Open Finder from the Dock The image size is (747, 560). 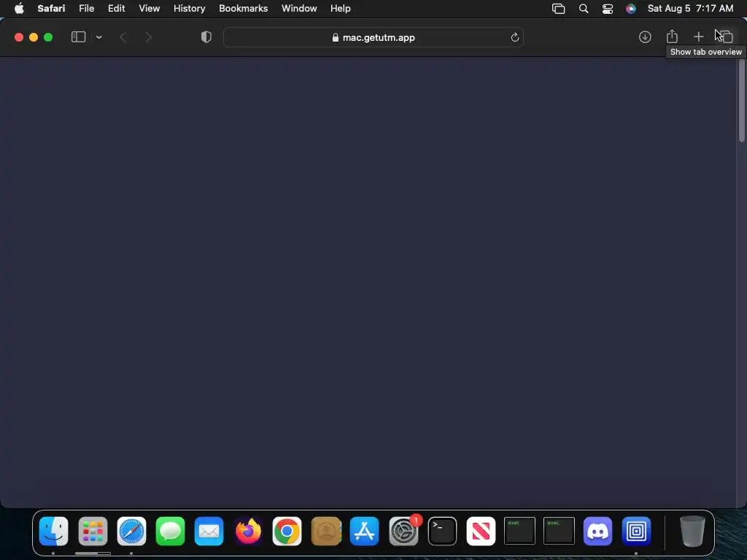53,531
